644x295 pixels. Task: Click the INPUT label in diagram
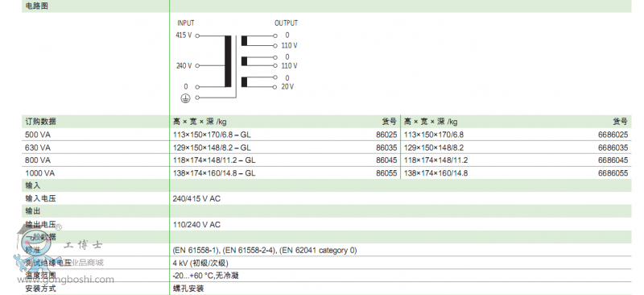186,23
